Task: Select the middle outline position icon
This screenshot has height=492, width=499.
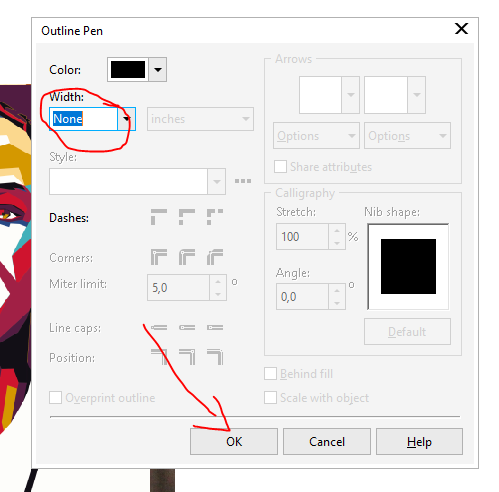Action: point(187,357)
